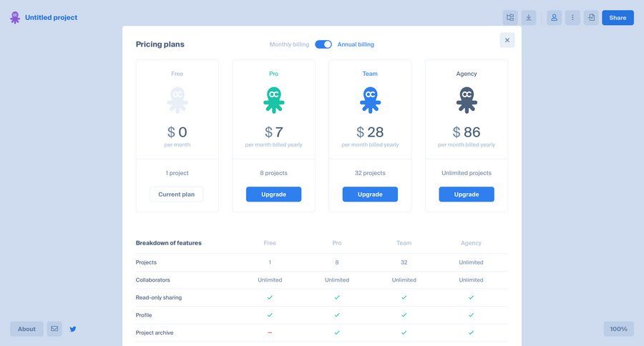Click Free checkmark in Read-only sharing row

coord(270,297)
